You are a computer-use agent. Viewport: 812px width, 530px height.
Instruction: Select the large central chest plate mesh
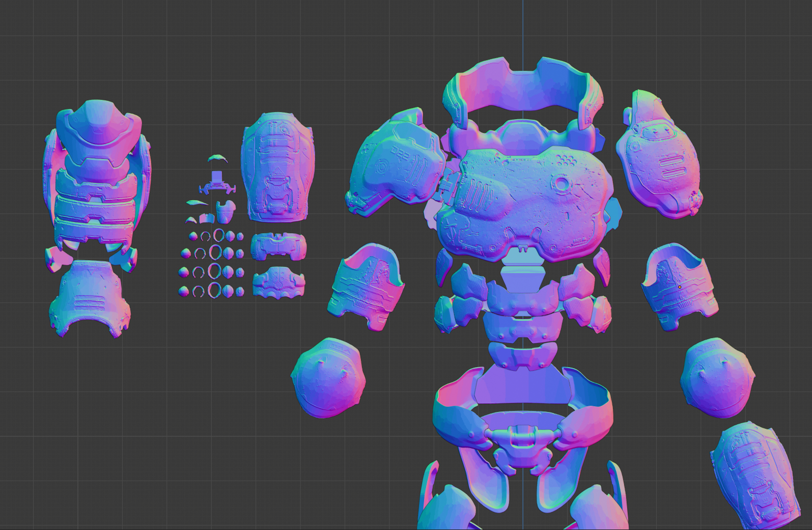[524, 204]
